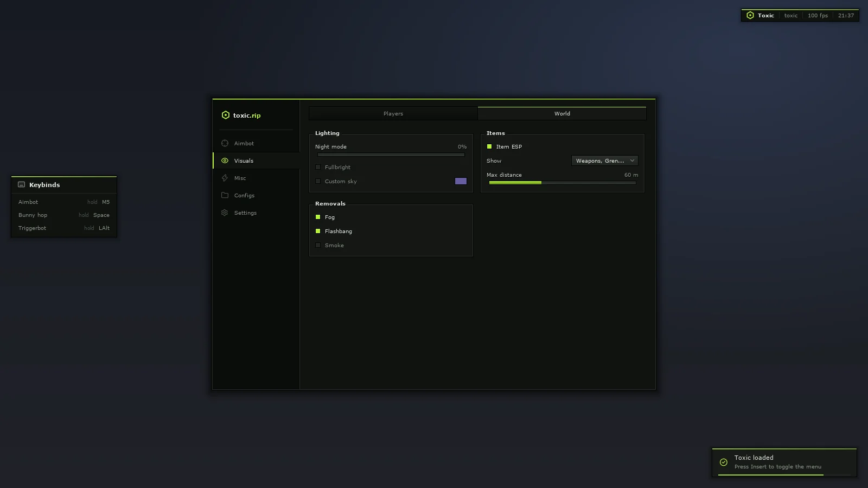
Task: Click the Configs folder icon
Action: (x=225, y=195)
